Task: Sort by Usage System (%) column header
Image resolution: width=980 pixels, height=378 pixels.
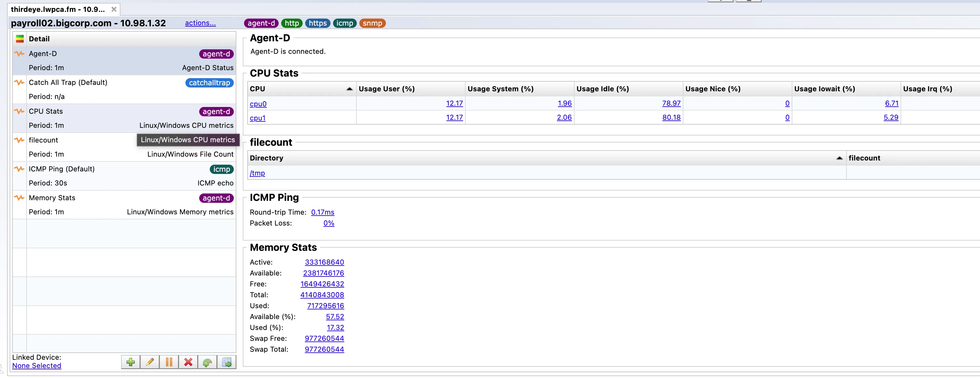Action: [x=519, y=89]
